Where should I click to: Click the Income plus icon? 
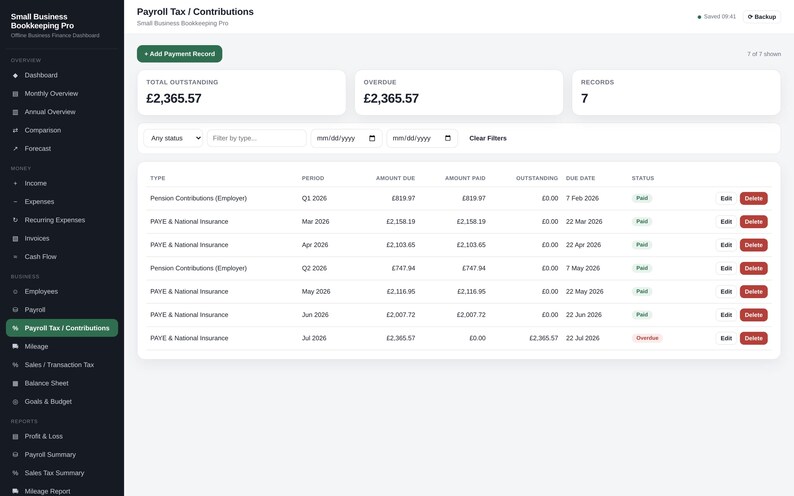[x=15, y=183]
